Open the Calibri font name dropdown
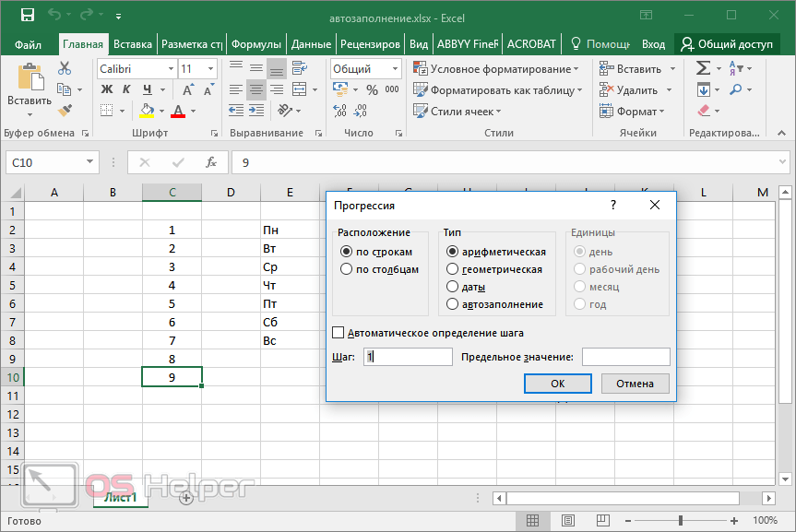The image size is (796, 532). pos(171,69)
